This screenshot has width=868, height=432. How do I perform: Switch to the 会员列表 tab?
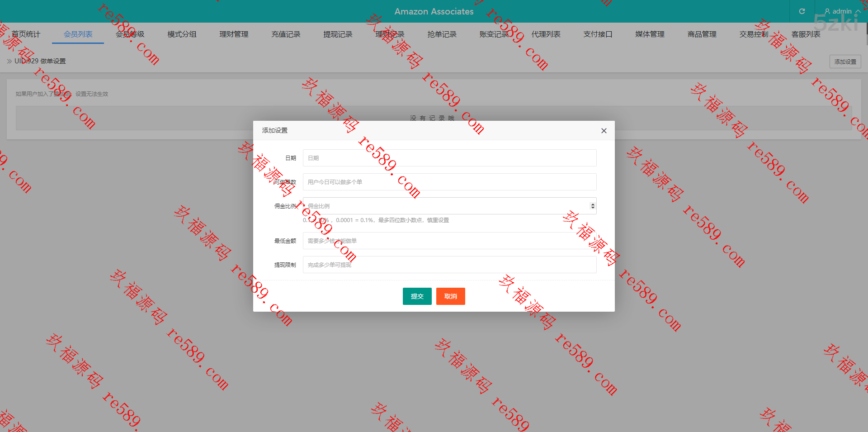coord(78,34)
